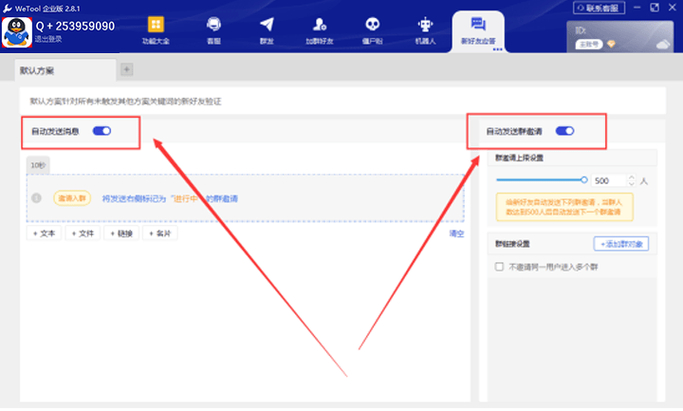This screenshot has width=683, height=411.
Task: Click the info circle beside 邀请入群
Action: click(x=37, y=198)
